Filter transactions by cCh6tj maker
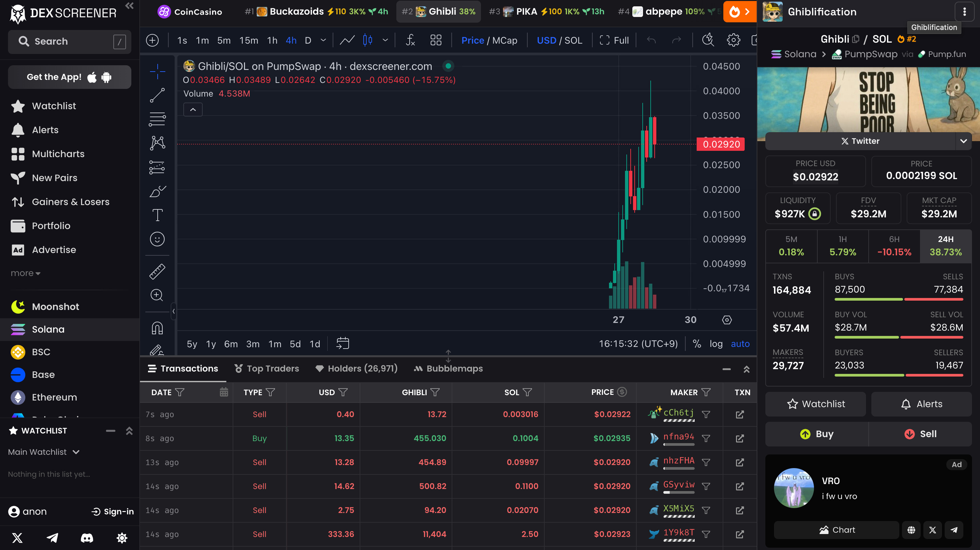The width and height of the screenshot is (980, 550). pos(706,414)
